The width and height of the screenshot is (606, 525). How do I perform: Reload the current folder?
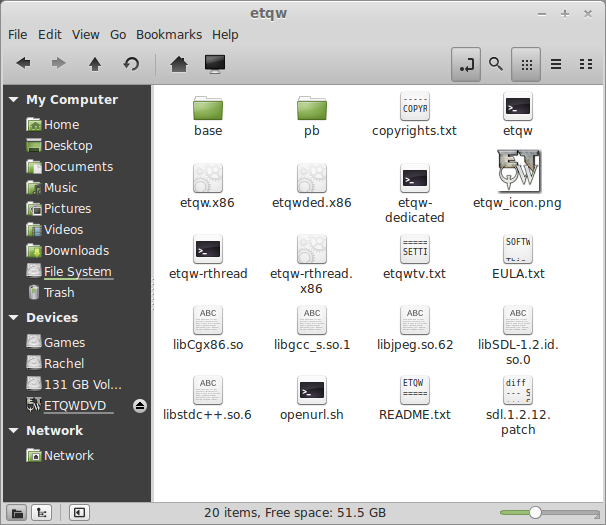click(x=131, y=63)
